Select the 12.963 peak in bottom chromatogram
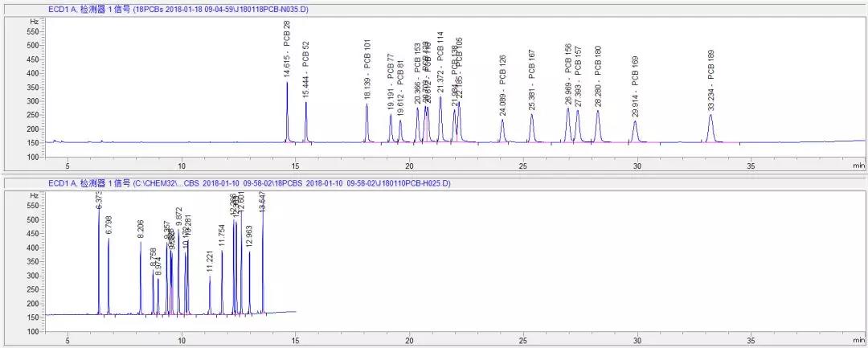This screenshot has width=868, height=348. [249, 281]
